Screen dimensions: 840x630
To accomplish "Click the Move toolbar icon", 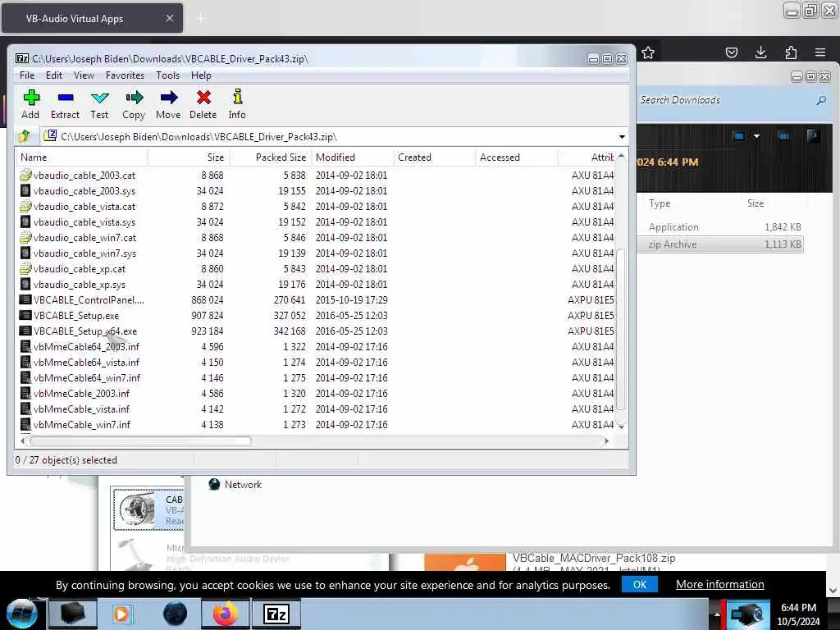I will click(x=168, y=104).
